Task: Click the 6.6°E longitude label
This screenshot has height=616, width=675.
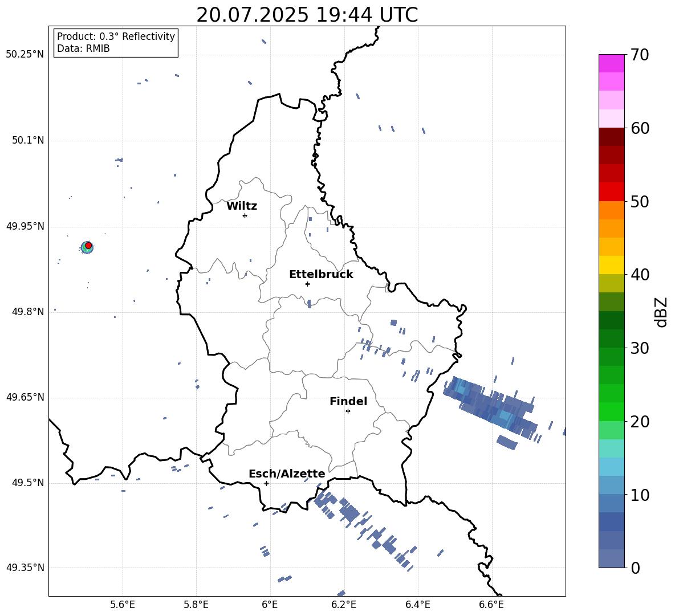Action: (491, 605)
